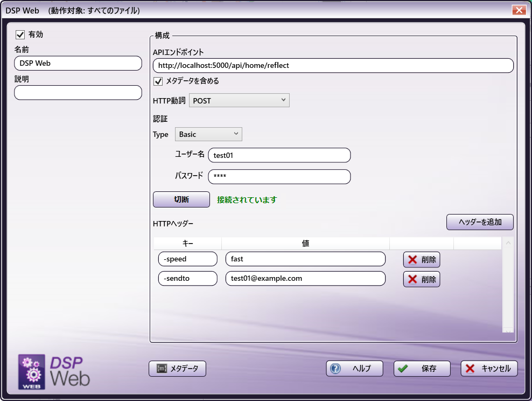
Task: Close the DSP Web window
Action: click(x=519, y=10)
